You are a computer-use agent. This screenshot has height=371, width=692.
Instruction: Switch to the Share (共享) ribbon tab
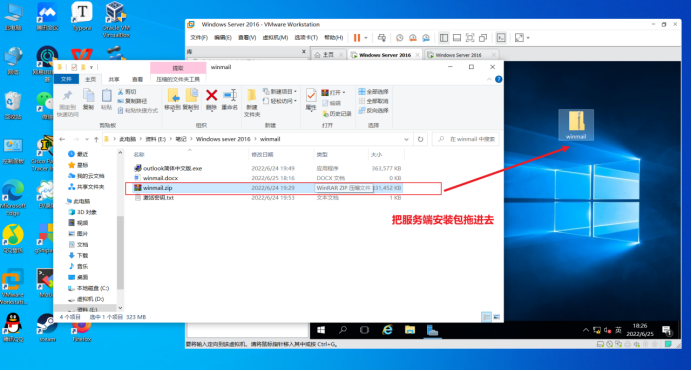[x=114, y=79]
